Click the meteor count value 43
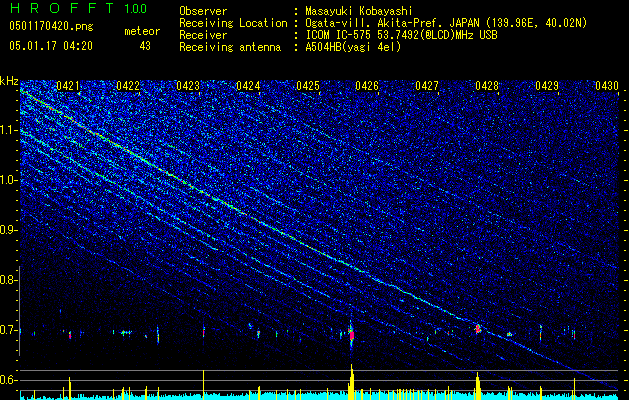 coord(145,46)
